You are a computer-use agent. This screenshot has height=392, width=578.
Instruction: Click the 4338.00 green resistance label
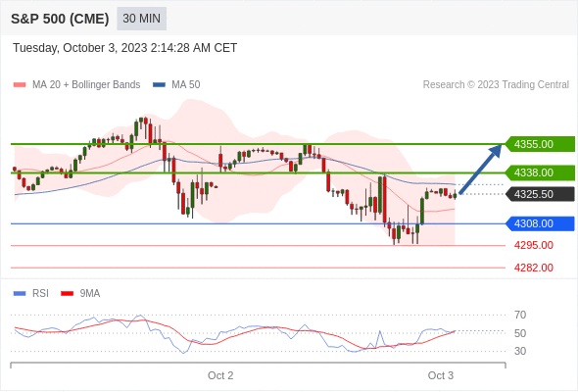tap(540, 172)
